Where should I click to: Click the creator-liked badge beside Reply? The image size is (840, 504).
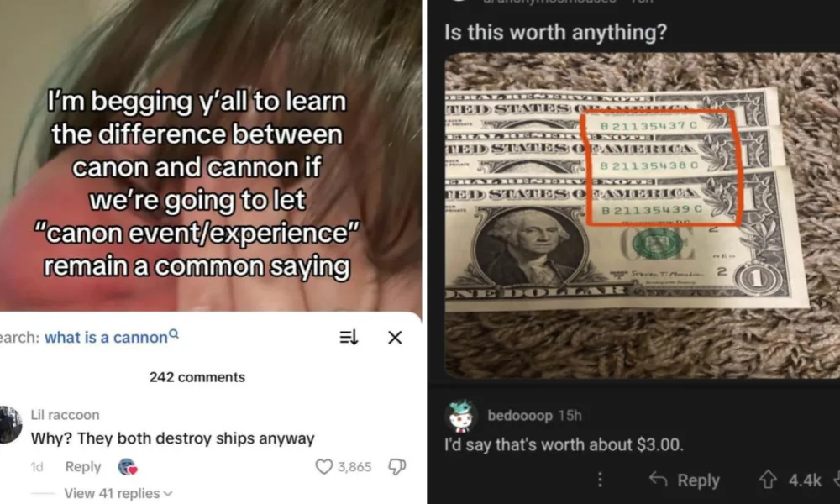click(128, 467)
